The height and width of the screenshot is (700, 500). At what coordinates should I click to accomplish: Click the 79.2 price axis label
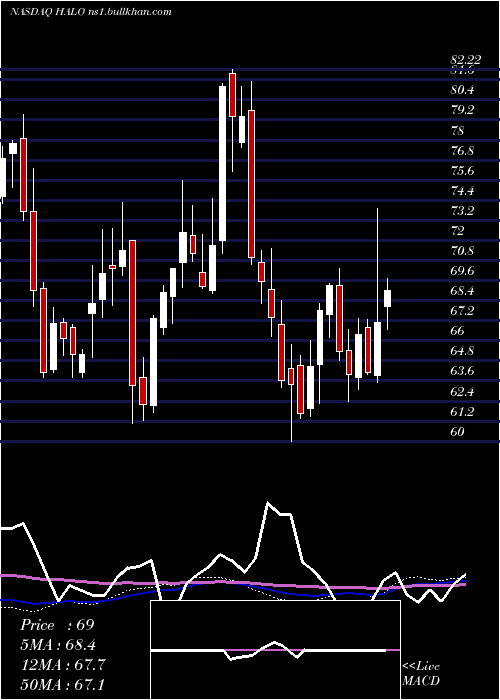click(x=462, y=110)
